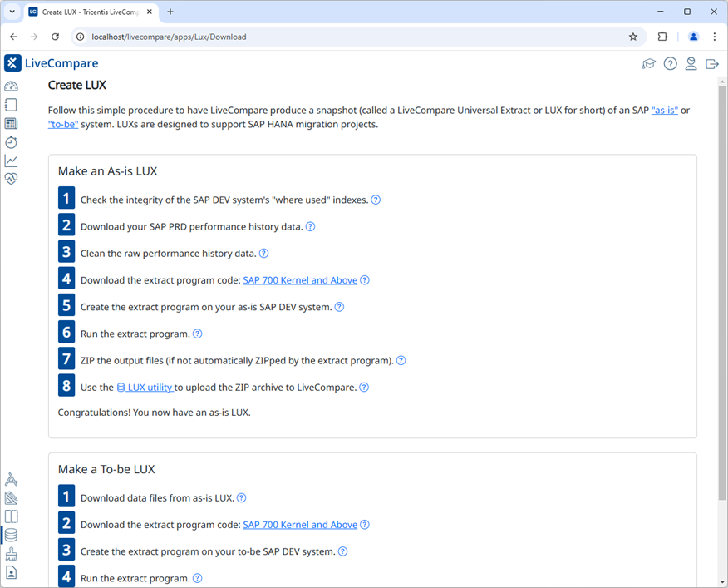This screenshot has height=588, width=728.
Task: Select the highlighted database icon in lower sidebar
Action: 11,535
